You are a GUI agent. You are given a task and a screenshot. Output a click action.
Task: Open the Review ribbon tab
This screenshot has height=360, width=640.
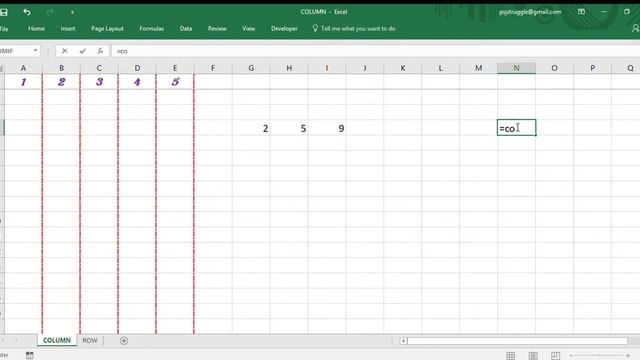217,29
